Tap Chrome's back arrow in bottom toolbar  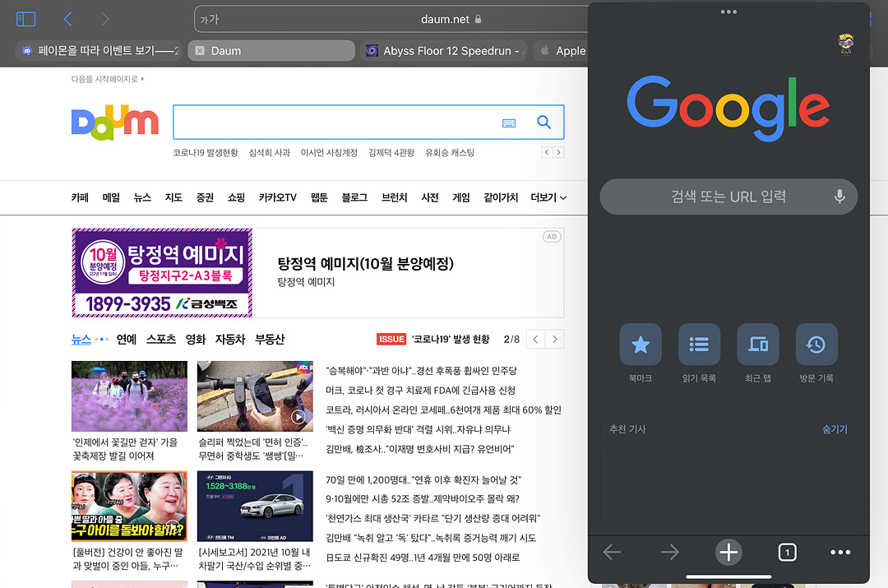pos(613,552)
